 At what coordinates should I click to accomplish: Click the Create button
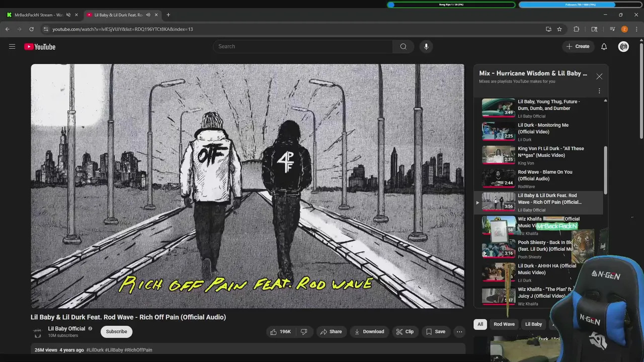577,46
